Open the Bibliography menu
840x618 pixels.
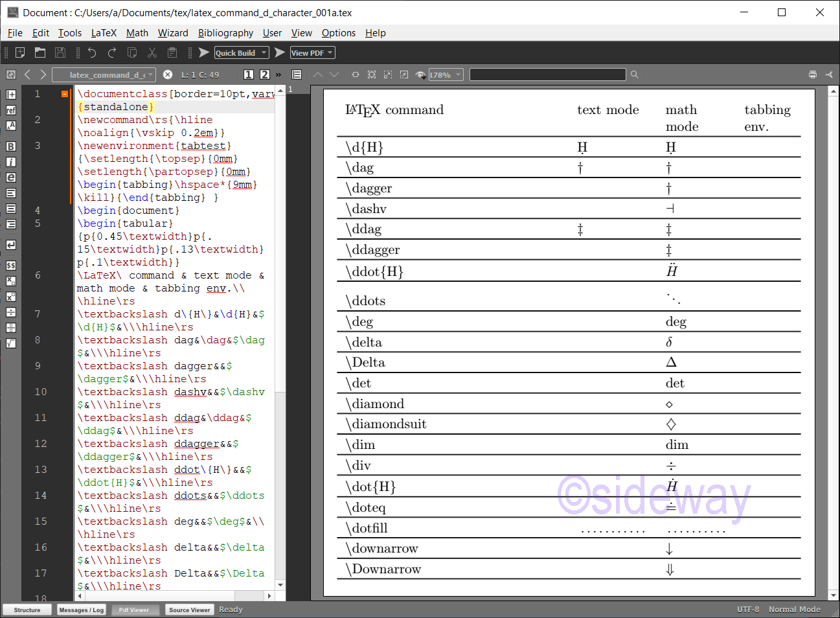click(x=225, y=33)
